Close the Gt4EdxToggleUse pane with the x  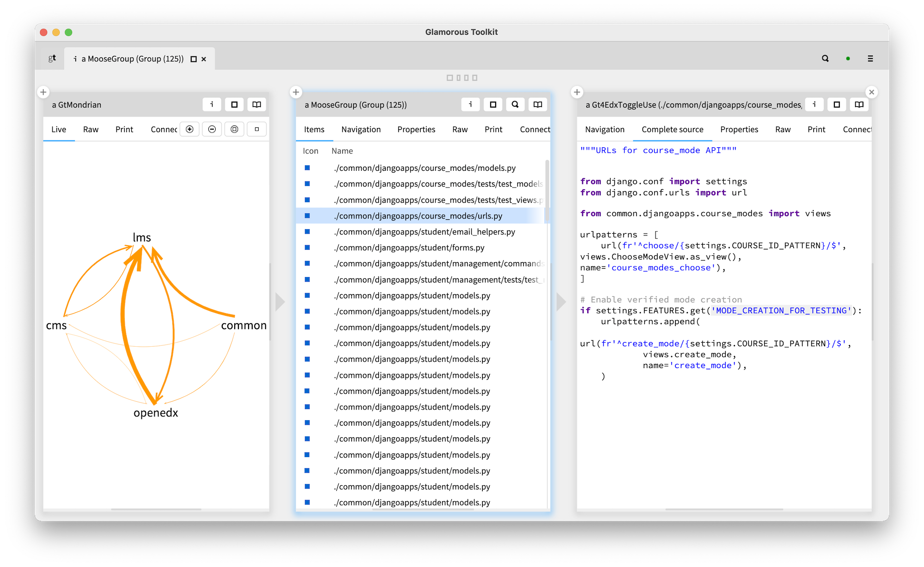tap(872, 92)
